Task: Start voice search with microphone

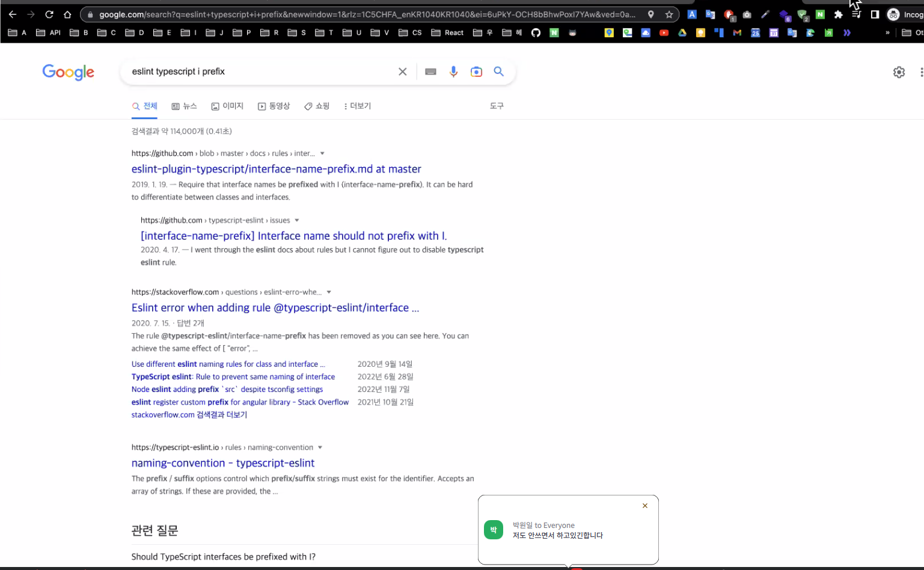Action: pos(453,72)
